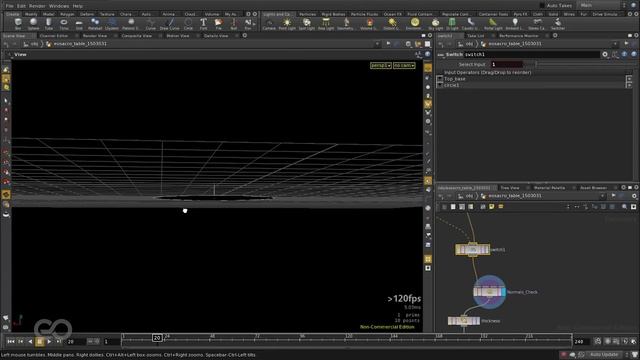Add an Area Light from the shelf

326,24
